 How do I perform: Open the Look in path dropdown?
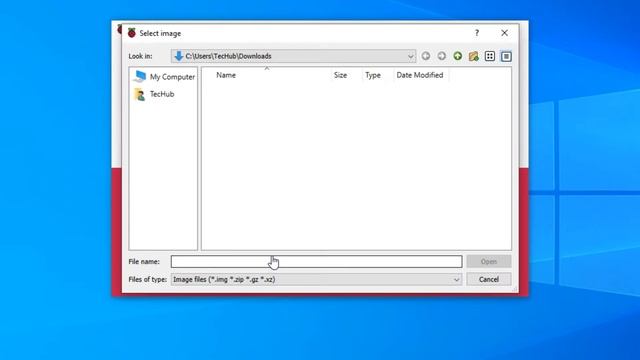tap(293, 56)
